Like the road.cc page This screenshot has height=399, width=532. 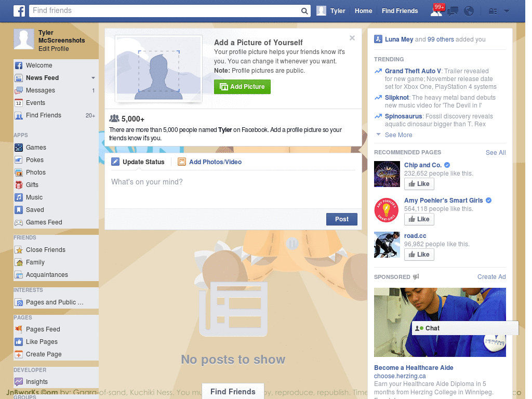[419, 255]
